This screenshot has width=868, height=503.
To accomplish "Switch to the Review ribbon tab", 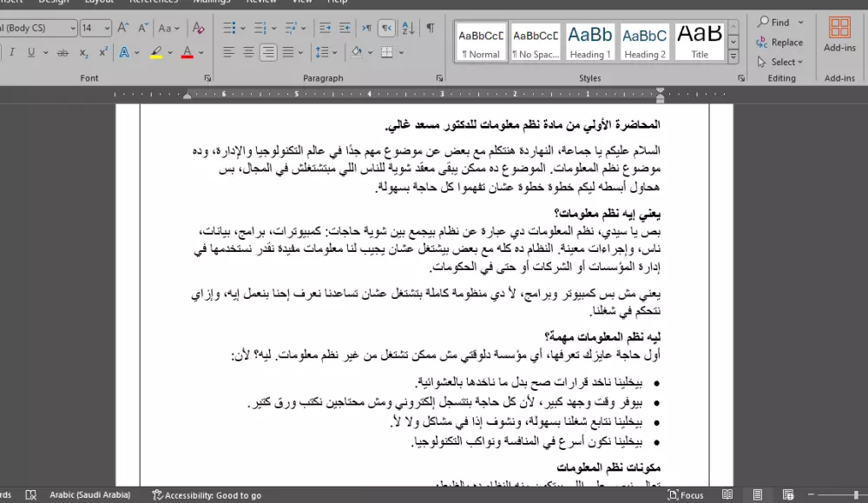I will pos(261,2).
